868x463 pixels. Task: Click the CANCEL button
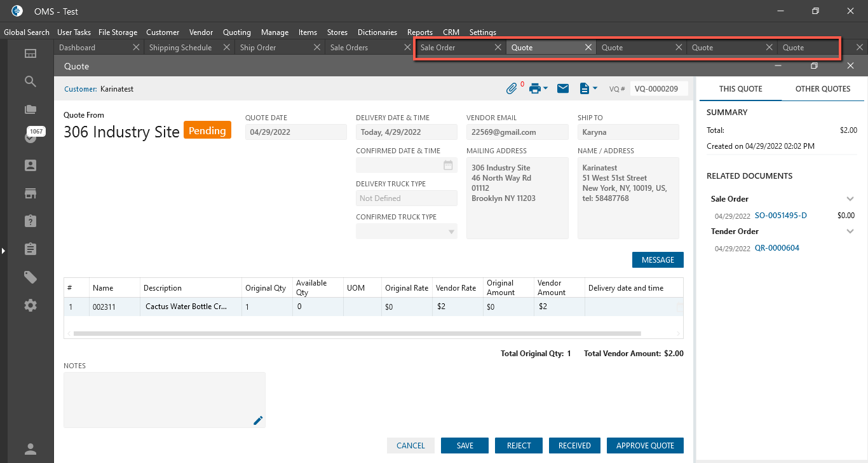[x=410, y=445]
